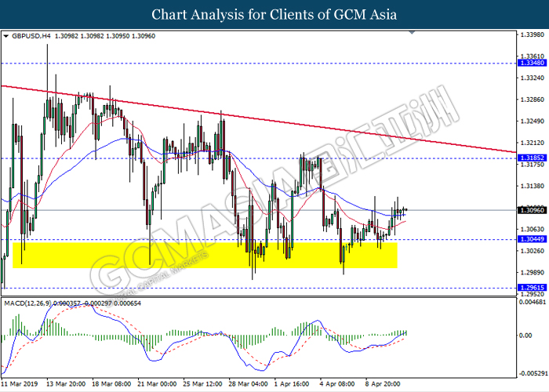Screen dimensions: 549x392
Task: Select the 1.31852 price level label
Action: [x=532, y=158]
